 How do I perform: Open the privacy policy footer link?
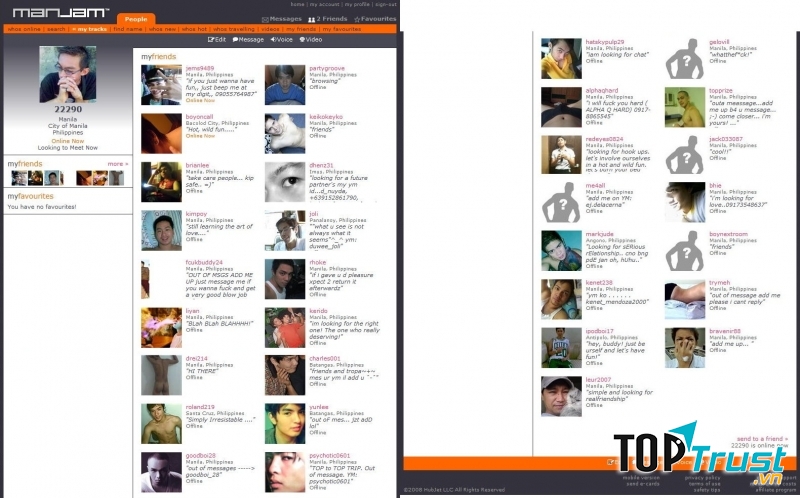[703, 477]
